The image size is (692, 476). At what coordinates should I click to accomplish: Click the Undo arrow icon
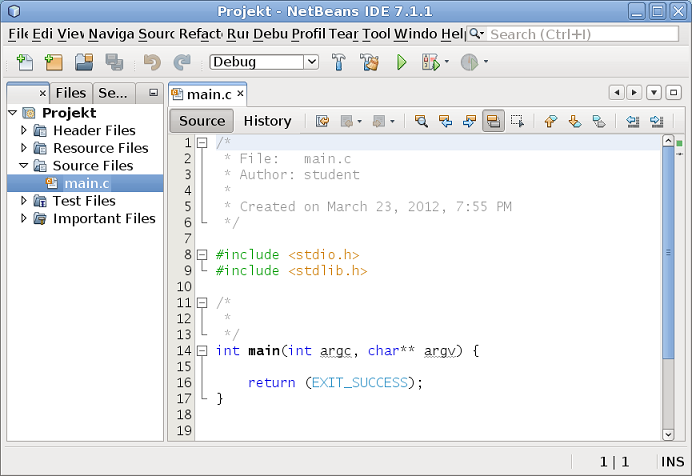pos(152,62)
